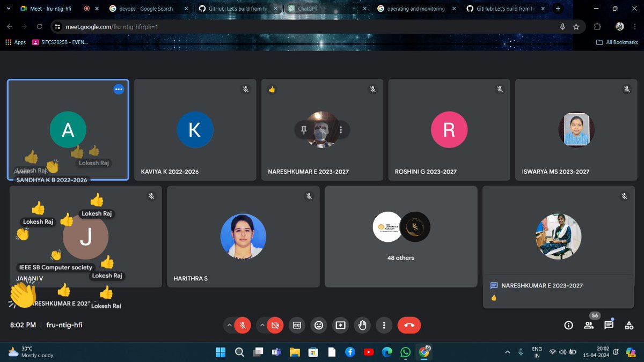Open meeting details info icon
The height and width of the screenshot is (362, 644).
[569, 325]
